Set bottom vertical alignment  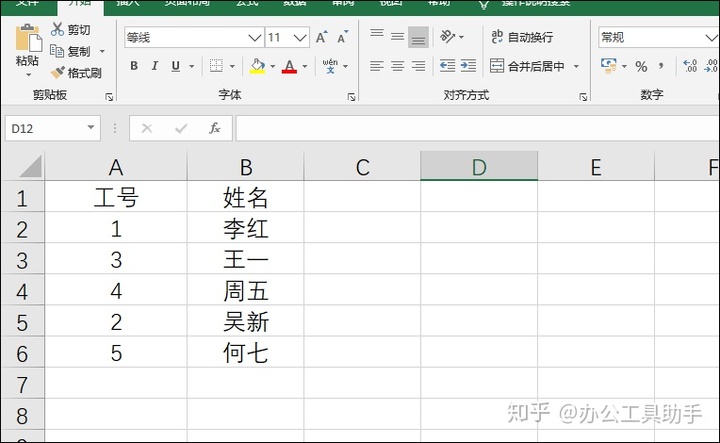coord(418,38)
